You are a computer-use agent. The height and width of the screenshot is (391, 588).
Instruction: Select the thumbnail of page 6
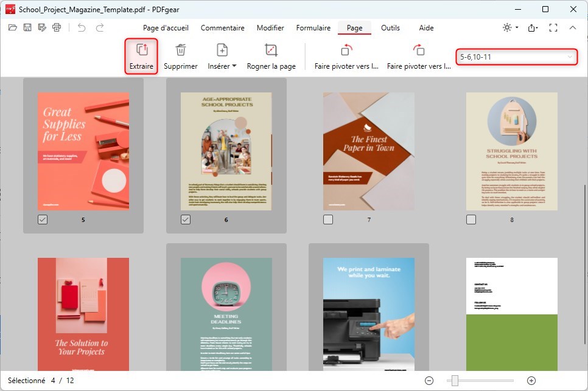226,151
